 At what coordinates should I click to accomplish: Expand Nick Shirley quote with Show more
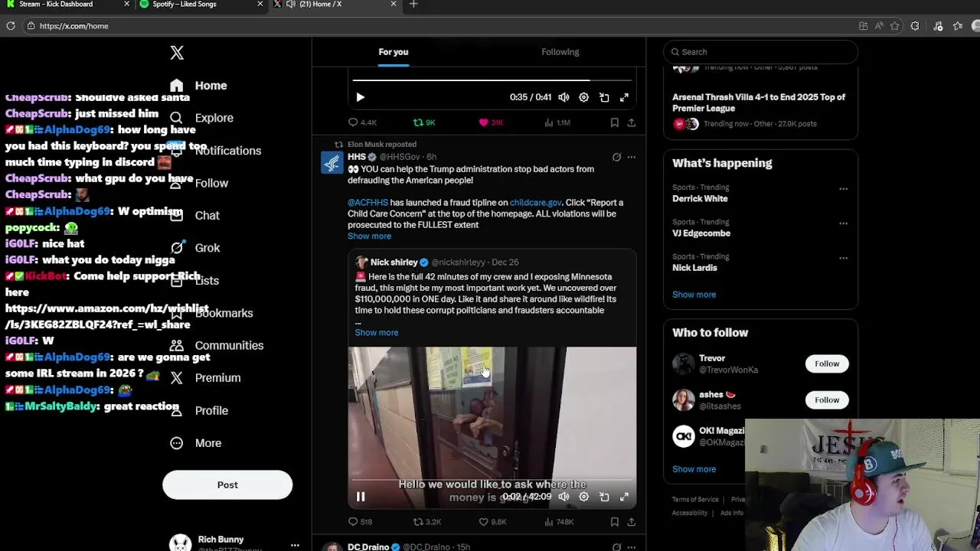[x=376, y=333]
